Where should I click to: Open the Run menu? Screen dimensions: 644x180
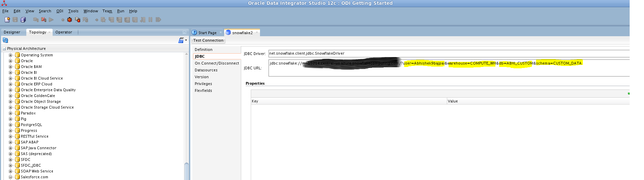pyautogui.click(x=121, y=11)
